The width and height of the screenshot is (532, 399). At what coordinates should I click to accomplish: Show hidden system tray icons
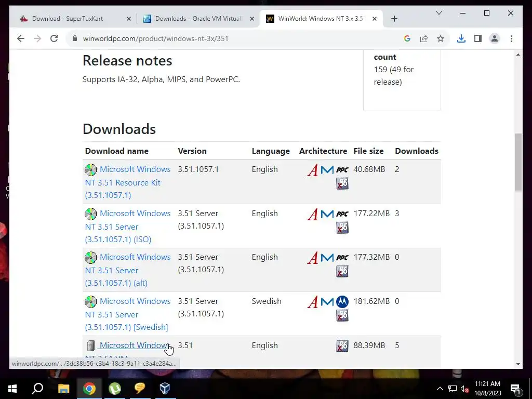coord(440,389)
